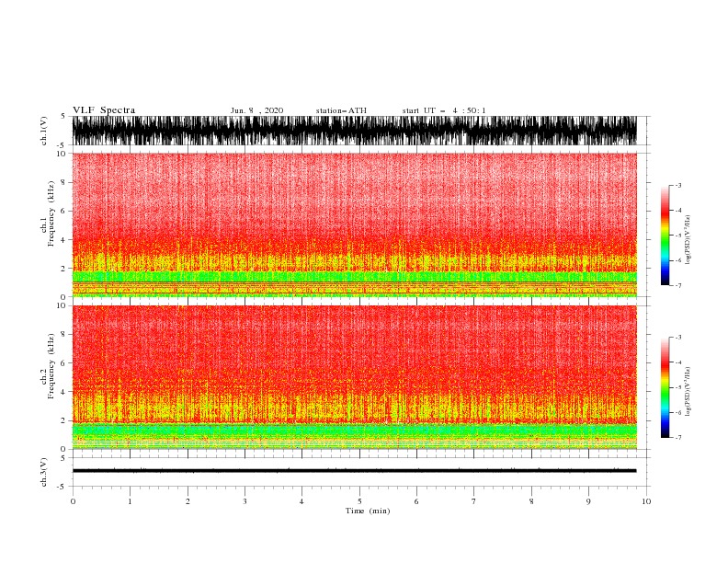
Task: Click the "-7" label on ch.2 color scale
Action: 677,438
